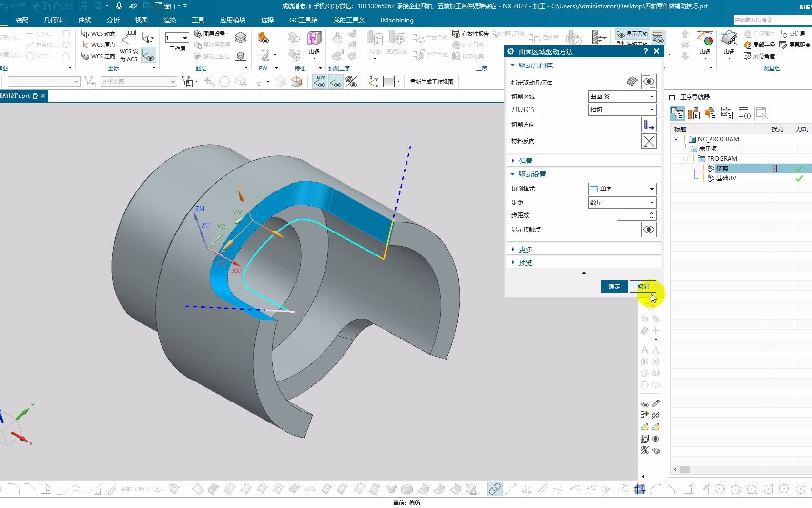The height and width of the screenshot is (508, 812).
Task: Click the 刀轨 column header
Action: (x=802, y=129)
